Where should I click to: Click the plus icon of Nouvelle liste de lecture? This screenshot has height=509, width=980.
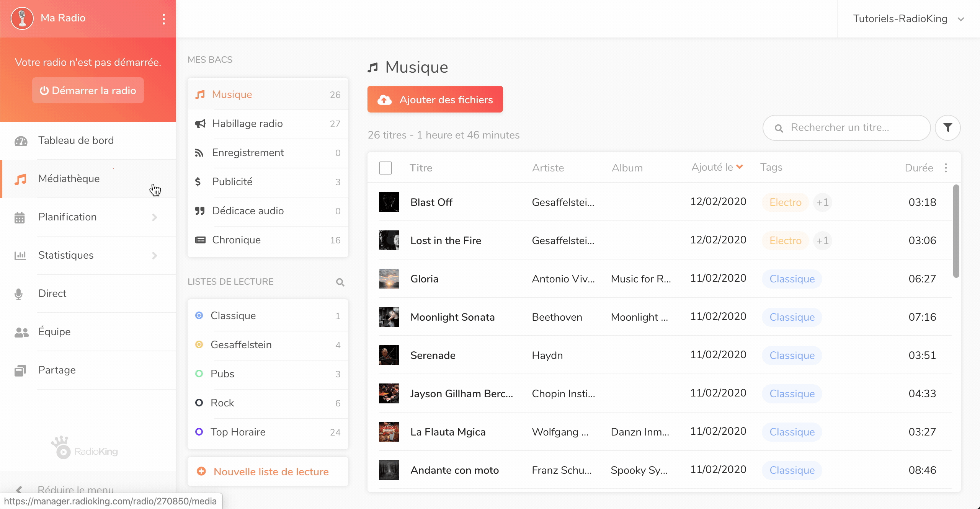[x=201, y=471]
